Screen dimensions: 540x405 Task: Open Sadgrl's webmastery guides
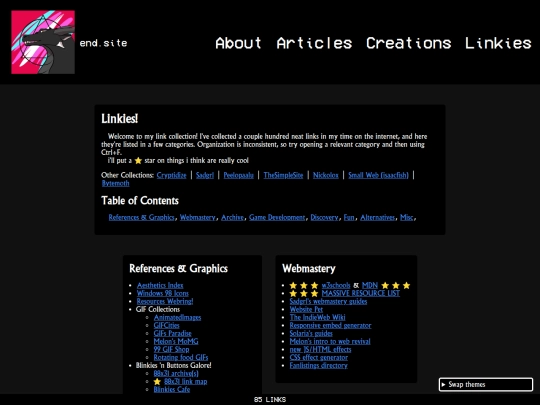pos(328,301)
